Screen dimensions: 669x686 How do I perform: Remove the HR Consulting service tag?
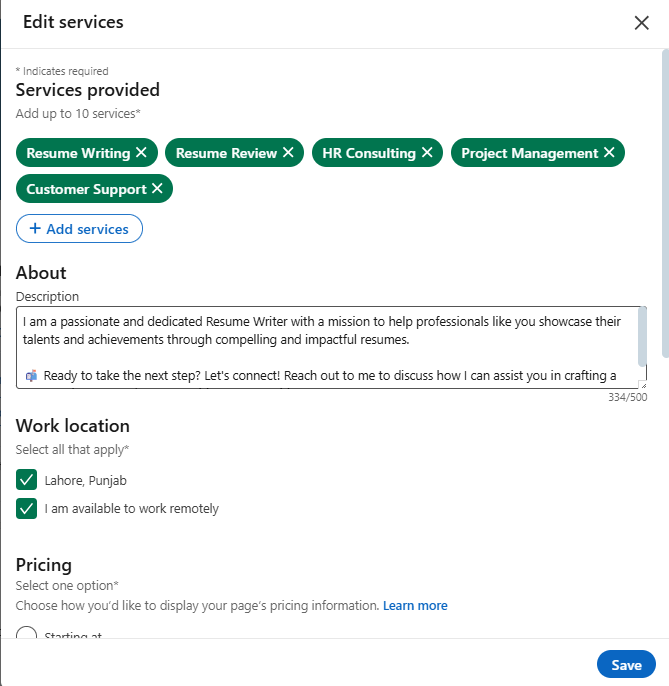tap(427, 152)
